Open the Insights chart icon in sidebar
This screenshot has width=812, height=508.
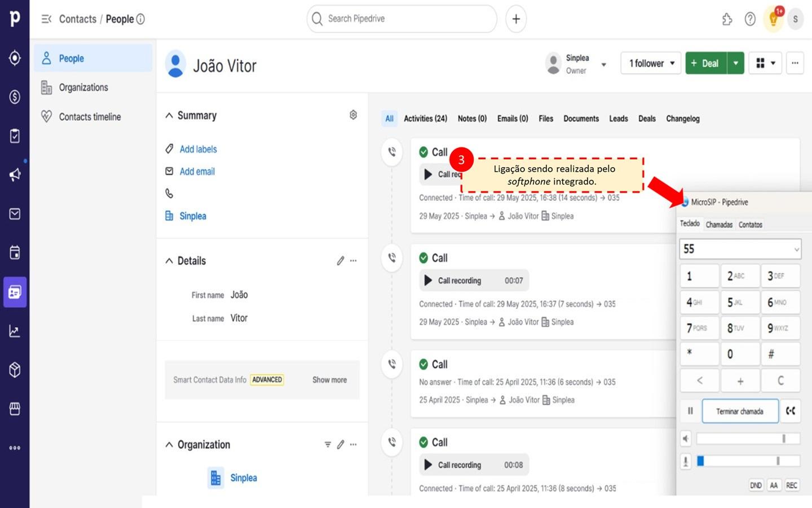tap(15, 331)
